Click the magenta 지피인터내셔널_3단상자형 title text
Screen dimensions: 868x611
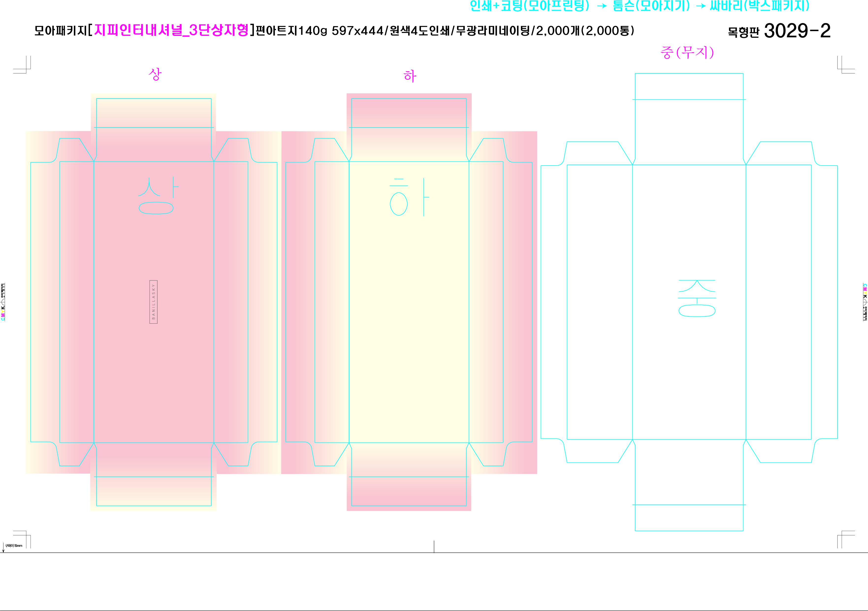pos(171,30)
